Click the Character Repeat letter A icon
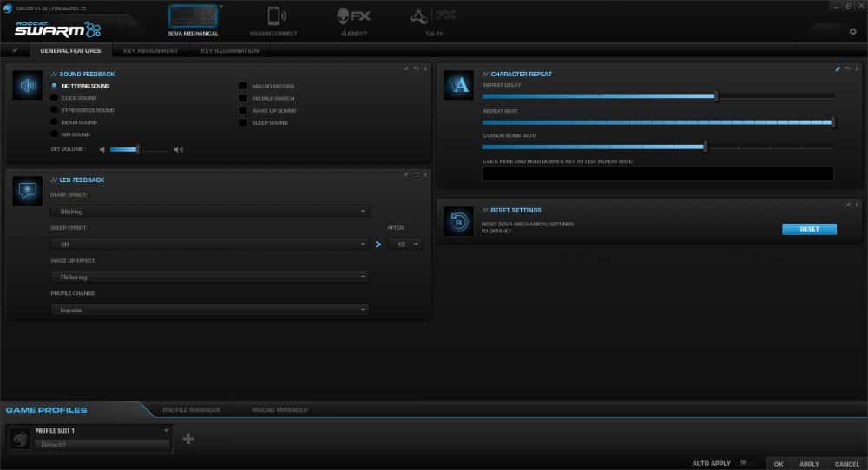Screen dimensions: 868x470 (x=459, y=85)
